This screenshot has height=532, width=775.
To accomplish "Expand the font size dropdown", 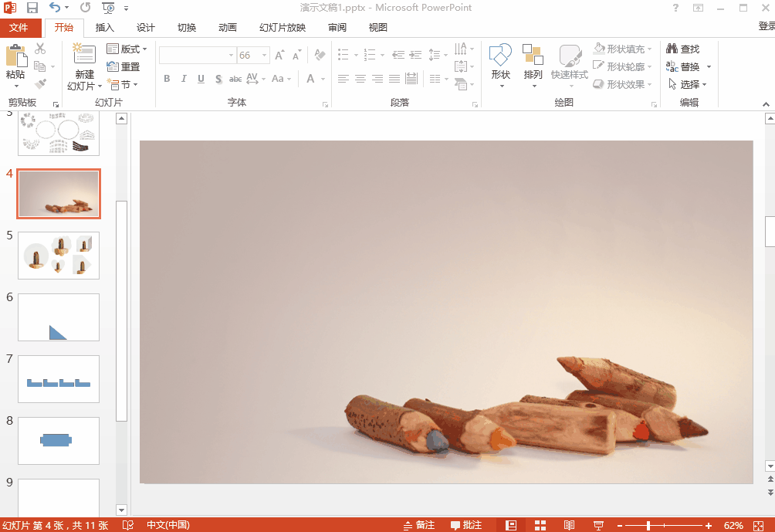I will pyautogui.click(x=265, y=56).
